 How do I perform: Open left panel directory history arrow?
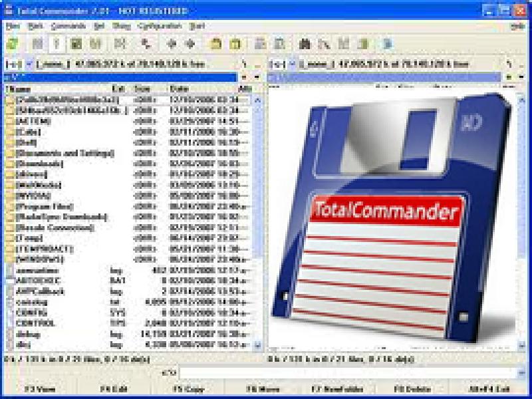click(x=257, y=77)
